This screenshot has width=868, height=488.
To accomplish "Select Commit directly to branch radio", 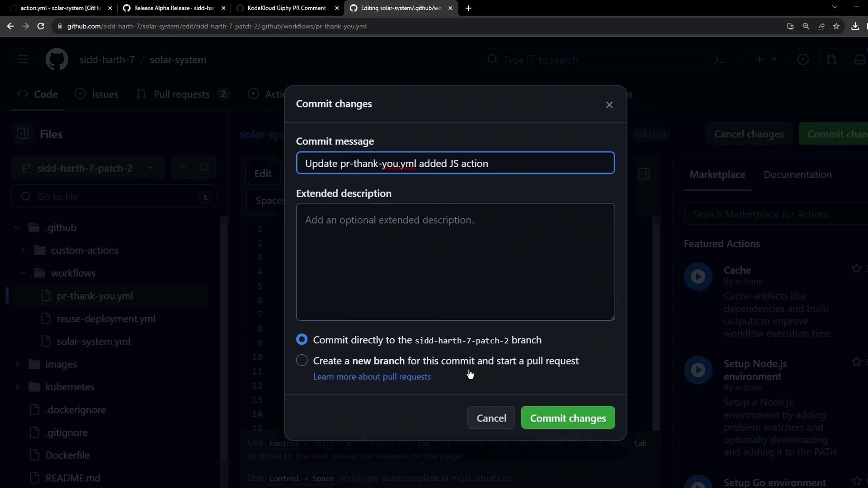I will pos(302,339).
